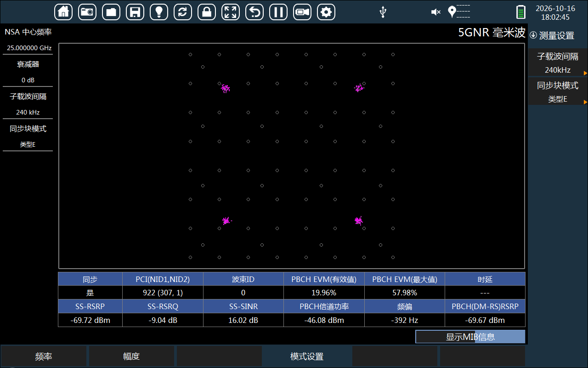Lock the screen with the padlock icon
The width and height of the screenshot is (588, 368).
coord(207,12)
